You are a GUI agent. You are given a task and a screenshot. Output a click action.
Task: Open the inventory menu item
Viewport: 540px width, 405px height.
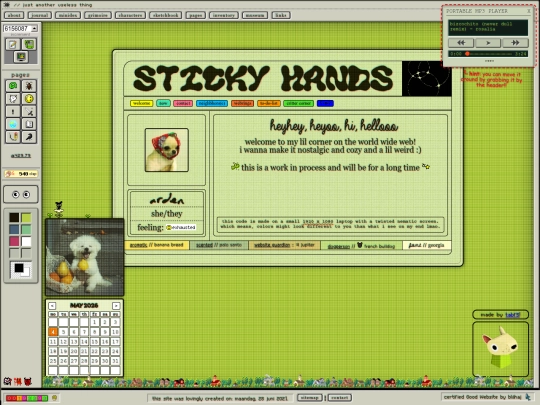pos(224,15)
